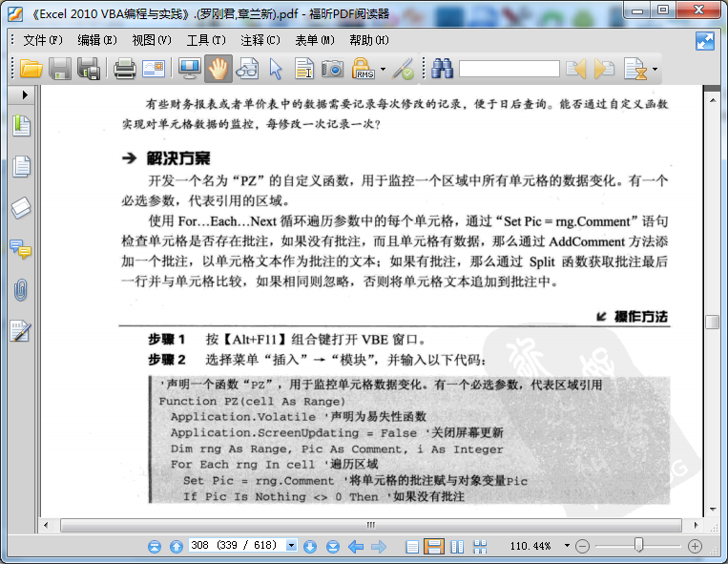Go to previous search result
Image resolution: width=728 pixels, height=564 pixels.
click(576, 69)
